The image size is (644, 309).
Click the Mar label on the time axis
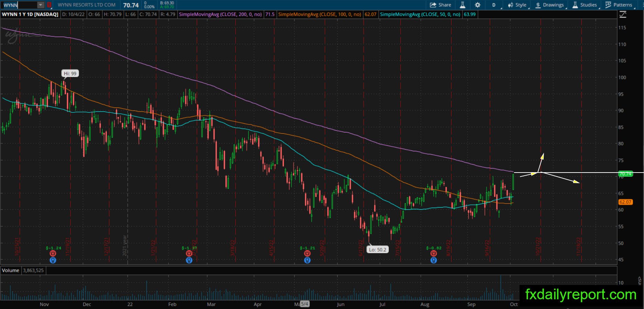pyautogui.click(x=211, y=304)
